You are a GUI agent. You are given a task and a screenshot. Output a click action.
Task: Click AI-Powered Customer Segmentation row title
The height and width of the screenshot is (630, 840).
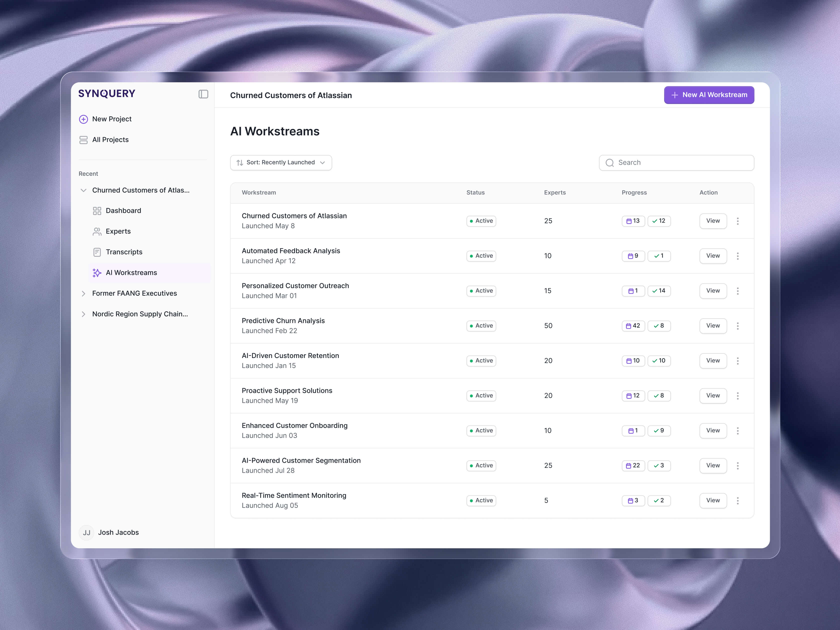click(x=301, y=461)
